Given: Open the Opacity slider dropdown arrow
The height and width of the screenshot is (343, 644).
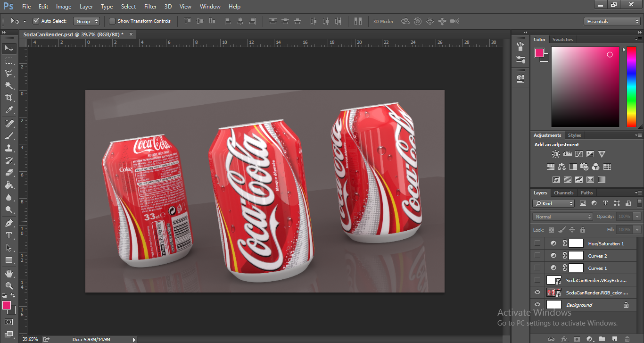Looking at the screenshot, I should tap(637, 217).
